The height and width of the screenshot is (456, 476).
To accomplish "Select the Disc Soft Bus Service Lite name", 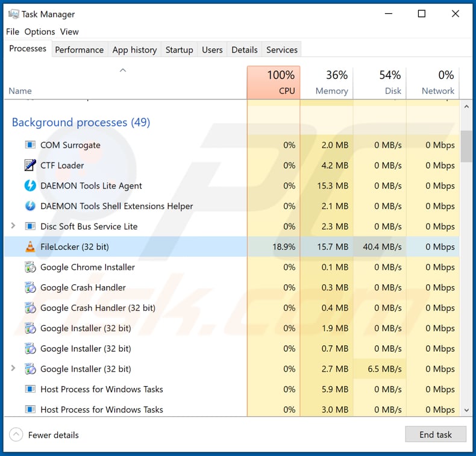I will tap(89, 226).
